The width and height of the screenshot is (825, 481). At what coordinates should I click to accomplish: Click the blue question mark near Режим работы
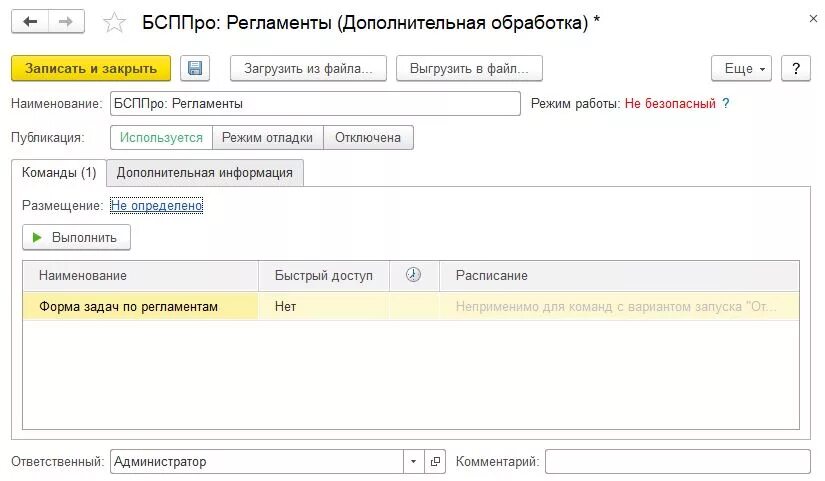[726, 103]
